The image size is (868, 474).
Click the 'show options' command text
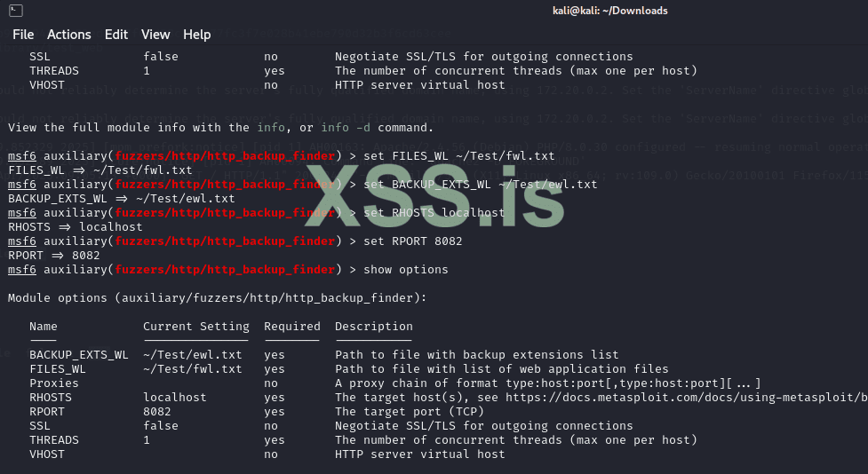(406, 269)
